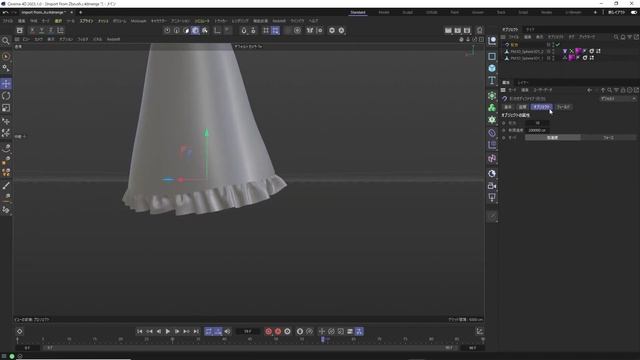Toggle Y axis lock in top toolbar
640x360 pixels.
tap(42, 31)
